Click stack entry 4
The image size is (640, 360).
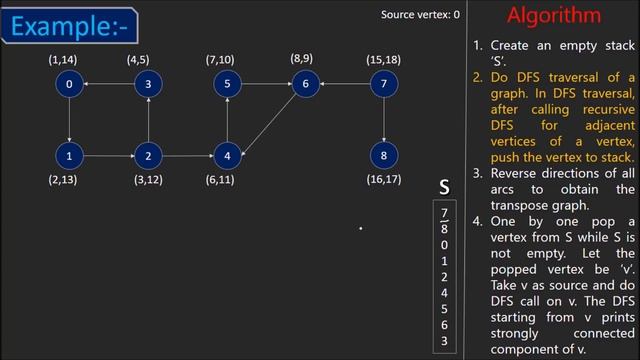(444, 293)
